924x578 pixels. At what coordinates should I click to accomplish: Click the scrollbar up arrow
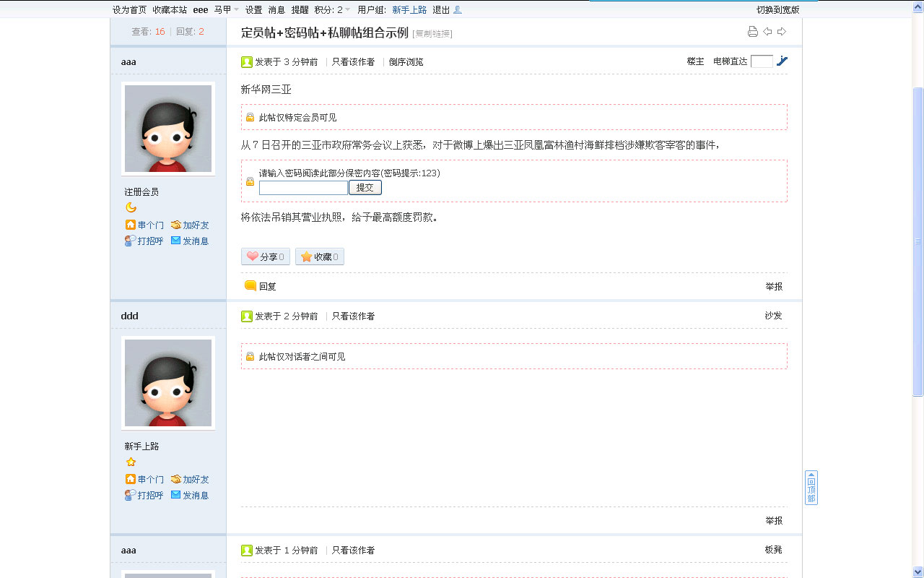(918, 6)
